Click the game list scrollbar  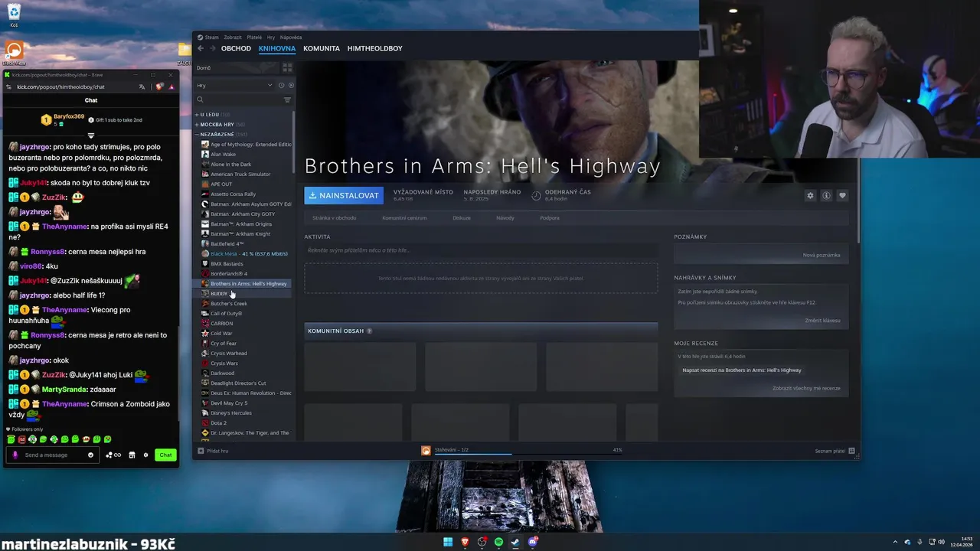click(x=293, y=142)
